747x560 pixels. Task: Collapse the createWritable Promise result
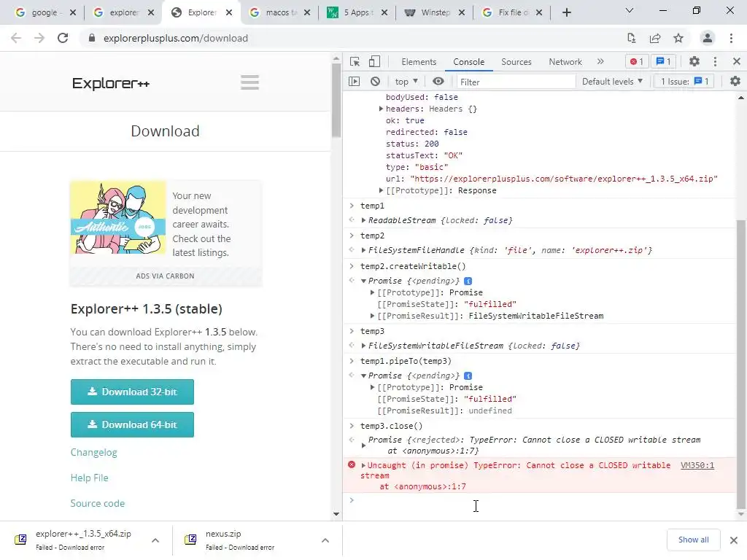coord(363,281)
